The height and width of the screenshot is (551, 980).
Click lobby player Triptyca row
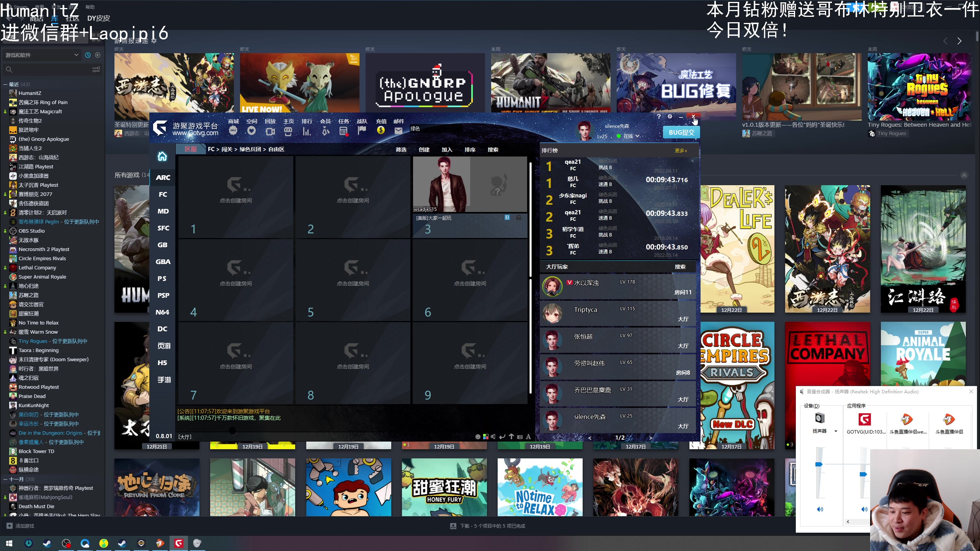[x=617, y=313]
